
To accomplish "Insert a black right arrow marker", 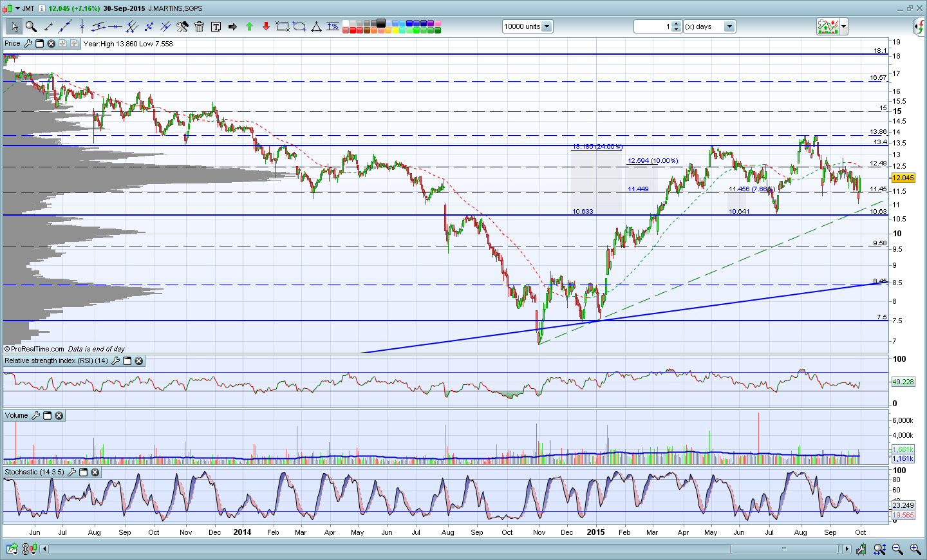I will point(232,26).
